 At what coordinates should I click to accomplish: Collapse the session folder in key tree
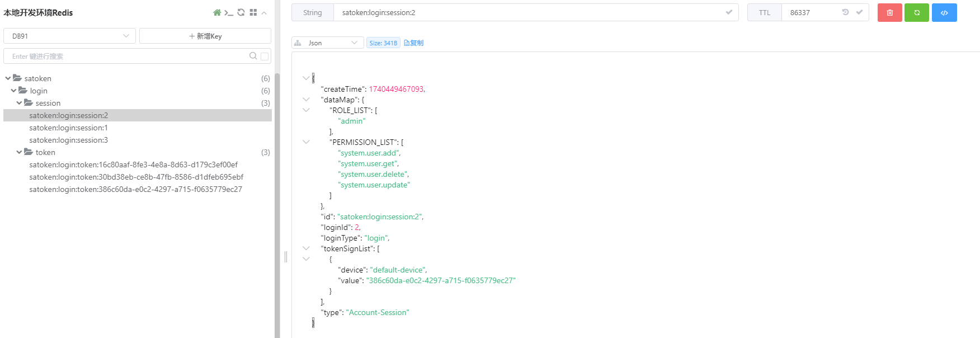pyautogui.click(x=20, y=103)
